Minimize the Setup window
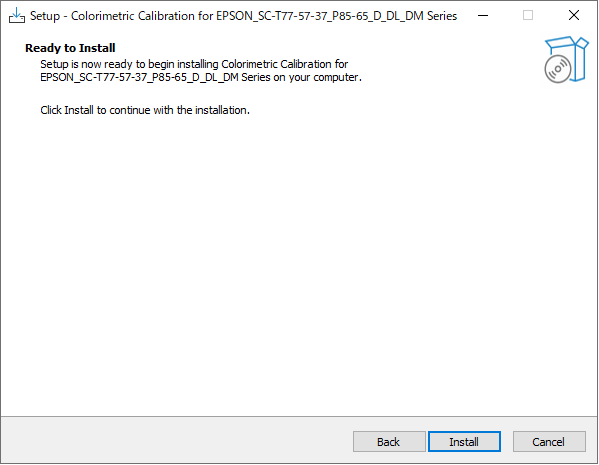 pos(483,16)
